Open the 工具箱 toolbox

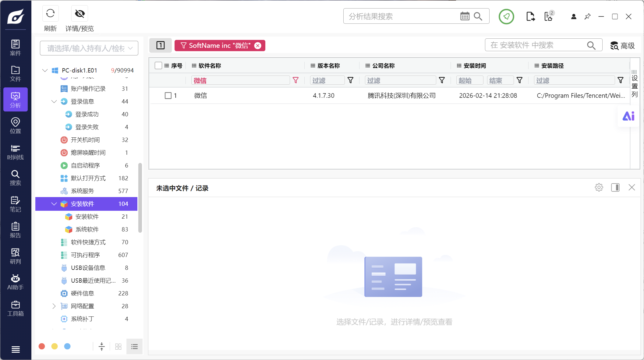coord(16,308)
